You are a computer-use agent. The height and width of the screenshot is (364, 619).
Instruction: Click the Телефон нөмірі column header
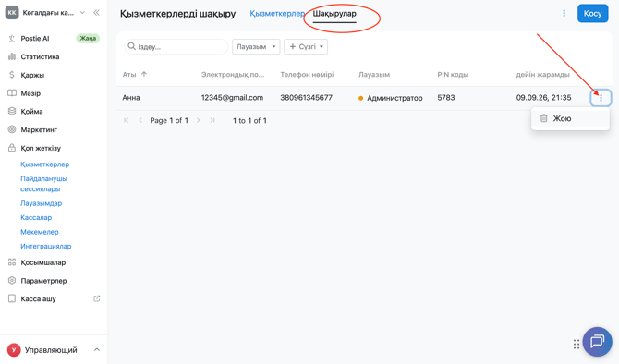click(307, 74)
